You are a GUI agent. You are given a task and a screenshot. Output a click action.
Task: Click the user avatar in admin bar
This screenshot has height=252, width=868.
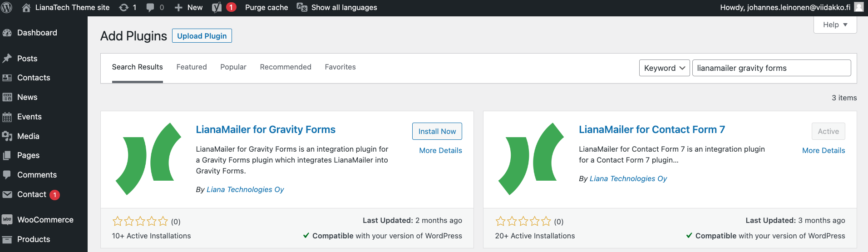[859, 7]
